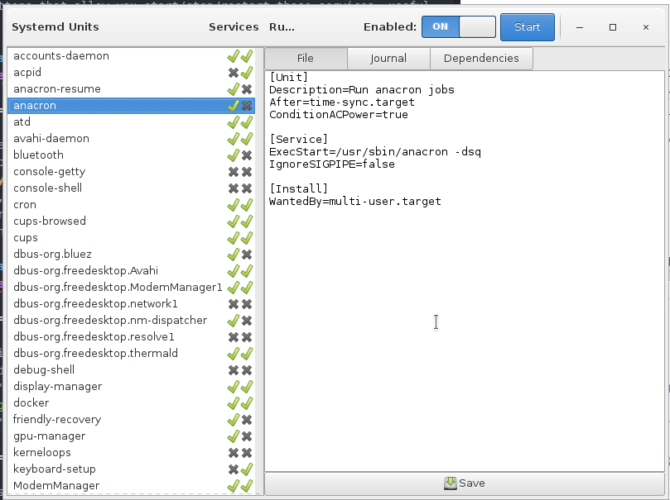Select dbus-org.freedesktop.Avahi in the list
Screen dimensions: 670x500
(x=131, y=271)
